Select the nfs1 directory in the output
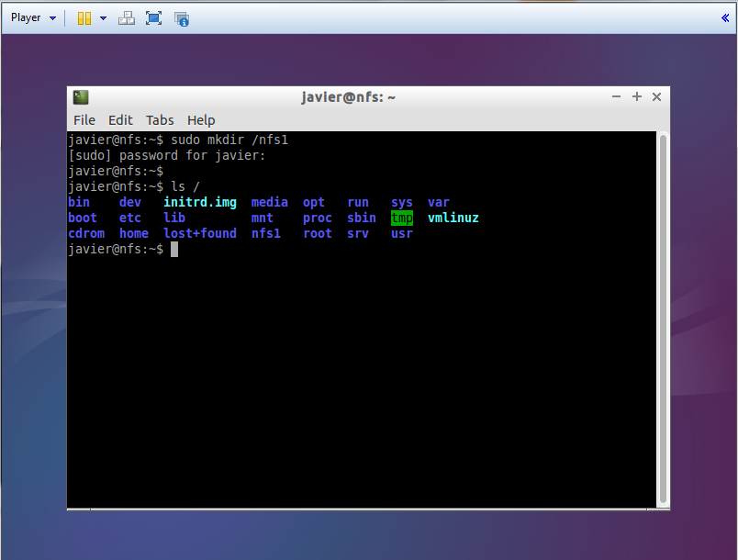Viewport: 738px width, 560px height. point(265,232)
